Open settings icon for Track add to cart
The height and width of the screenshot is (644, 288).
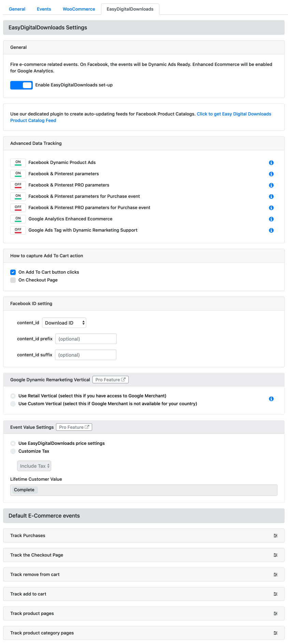(275, 594)
